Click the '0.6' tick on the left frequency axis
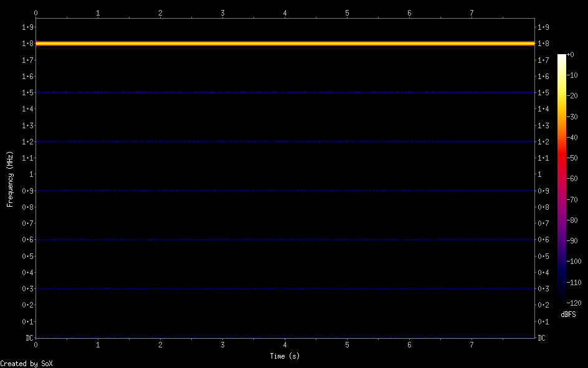 (28, 240)
